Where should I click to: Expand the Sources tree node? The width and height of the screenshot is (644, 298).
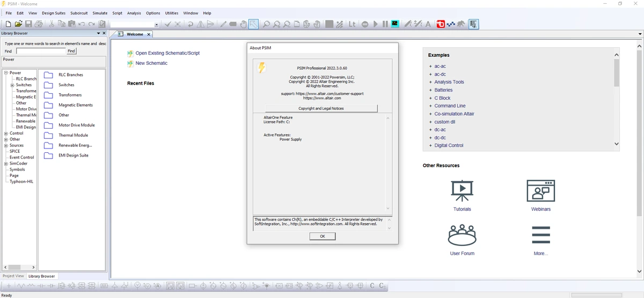click(5, 145)
